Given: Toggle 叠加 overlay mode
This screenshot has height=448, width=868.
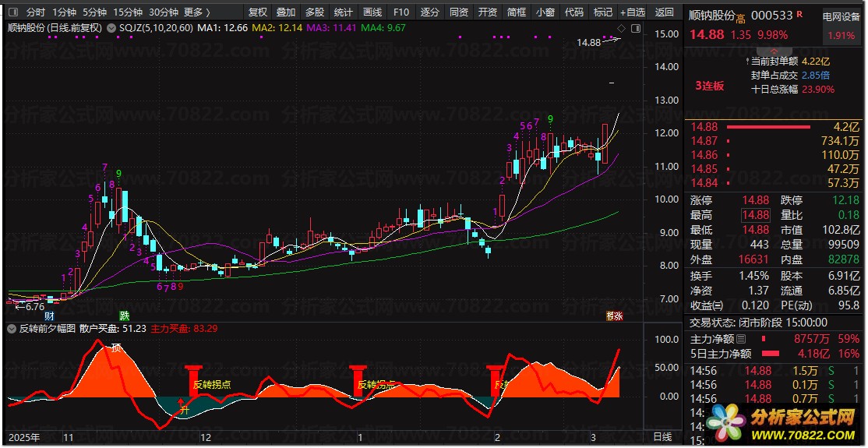Looking at the screenshot, I should pos(286,12).
